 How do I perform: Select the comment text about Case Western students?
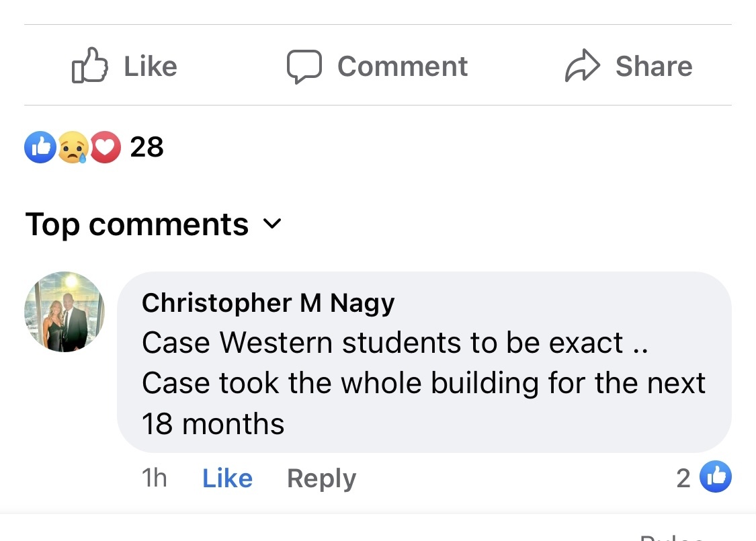(423, 383)
